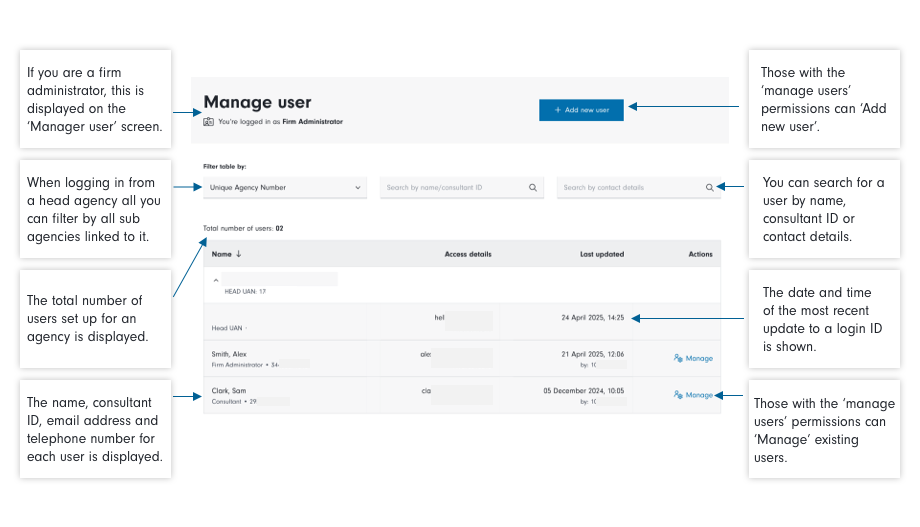Collapse the HEAD UAN agency group chevron
This screenshot has width=920, height=527.
point(216,281)
